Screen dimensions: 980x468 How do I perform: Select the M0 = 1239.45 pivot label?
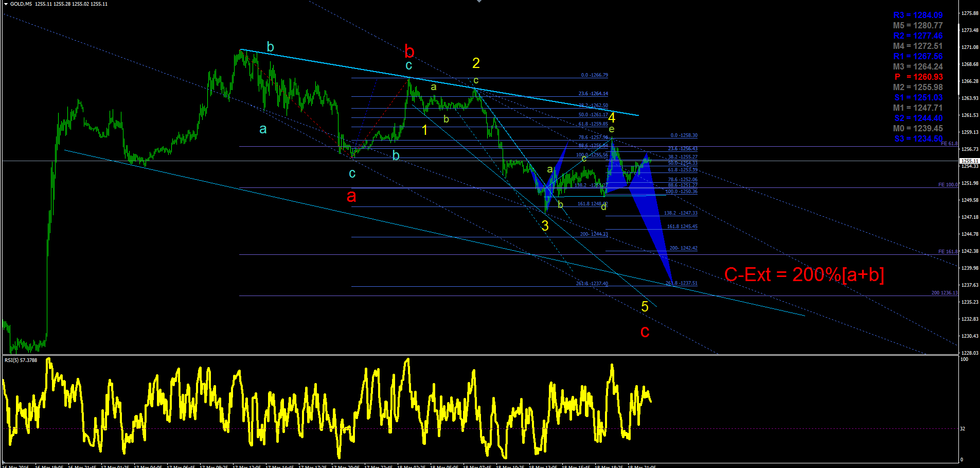[918, 129]
